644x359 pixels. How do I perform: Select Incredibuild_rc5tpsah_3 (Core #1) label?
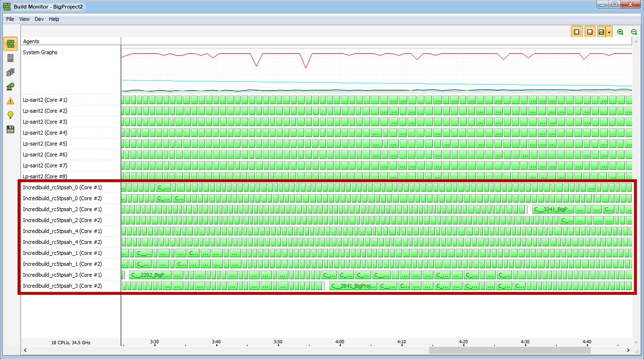62,275
